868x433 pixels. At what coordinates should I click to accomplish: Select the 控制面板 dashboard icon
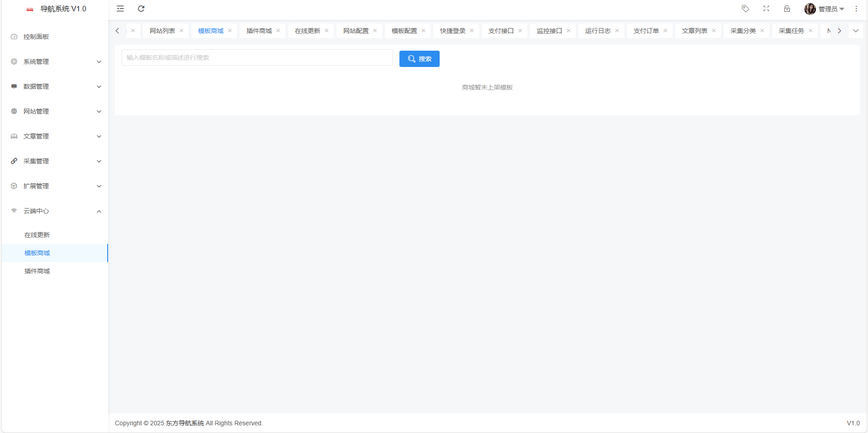click(x=14, y=37)
